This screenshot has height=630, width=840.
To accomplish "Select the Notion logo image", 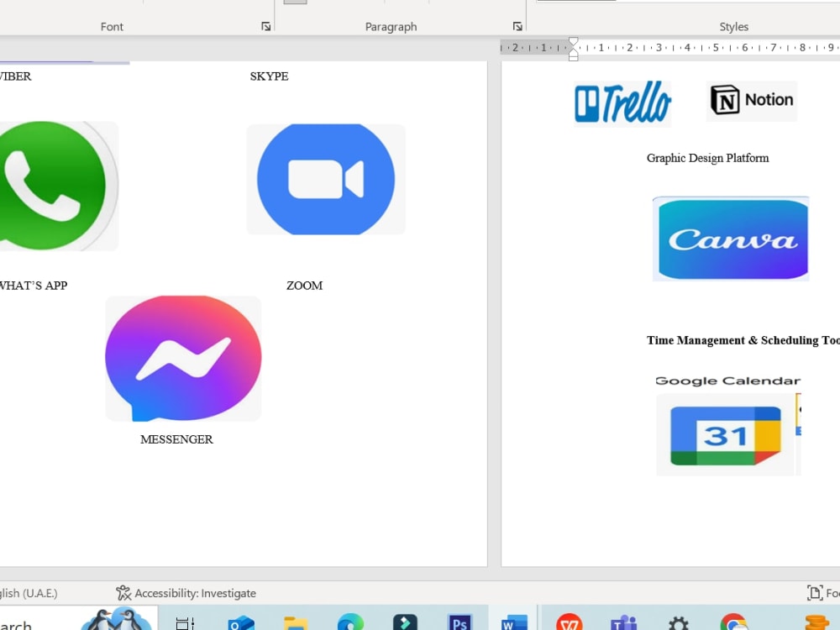I will pyautogui.click(x=752, y=100).
